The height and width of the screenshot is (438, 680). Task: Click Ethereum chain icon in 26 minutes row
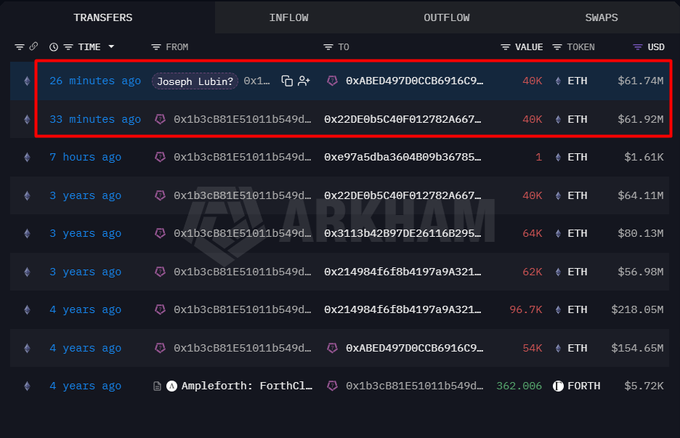pos(27,81)
